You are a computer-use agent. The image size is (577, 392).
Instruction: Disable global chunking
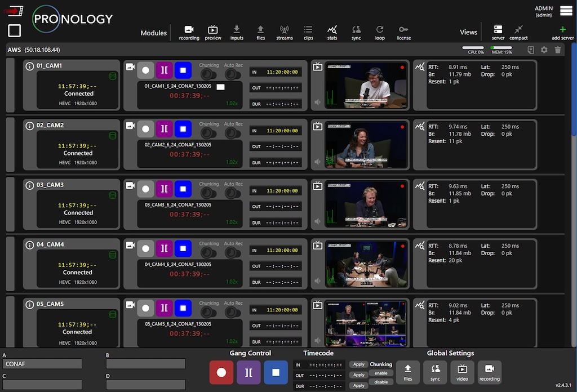(x=381, y=382)
